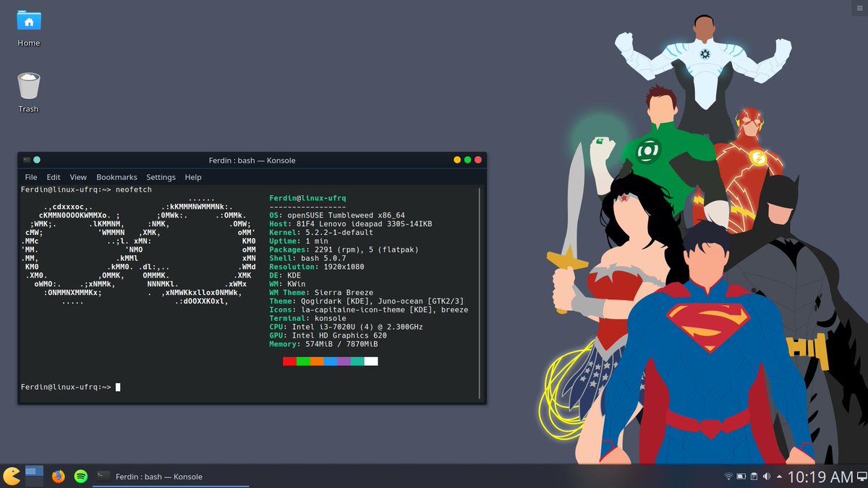Click the 'GPU: Intel HD Graphics 620' line
Viewport: 868px width, 488px height.
(x=328, y=335)
